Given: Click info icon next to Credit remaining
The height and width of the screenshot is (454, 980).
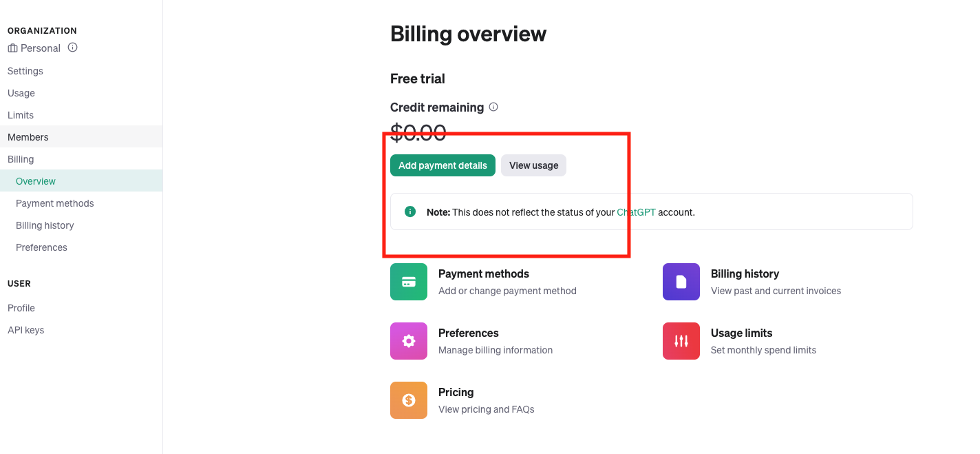Looking at the screenshot, I should (x=493, y=107).
